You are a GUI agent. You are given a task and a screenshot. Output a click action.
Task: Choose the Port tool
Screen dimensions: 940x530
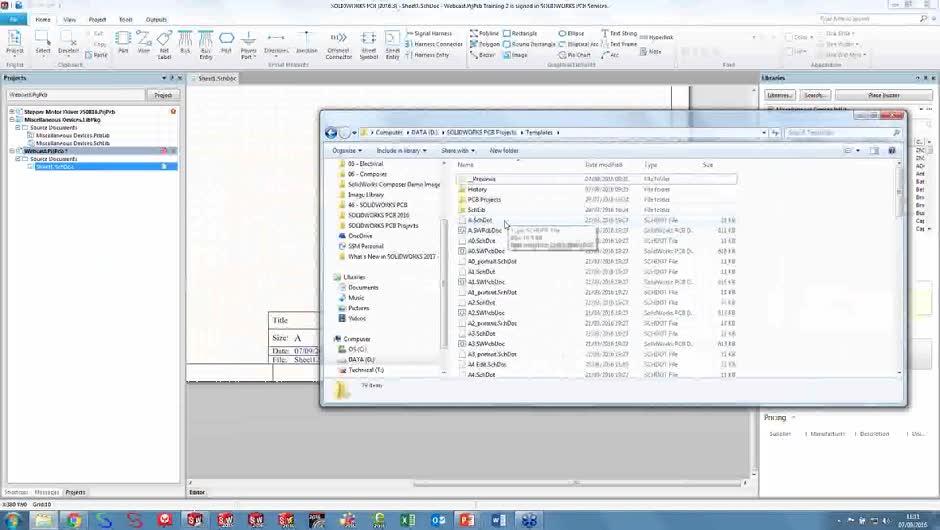coord(226,43)
